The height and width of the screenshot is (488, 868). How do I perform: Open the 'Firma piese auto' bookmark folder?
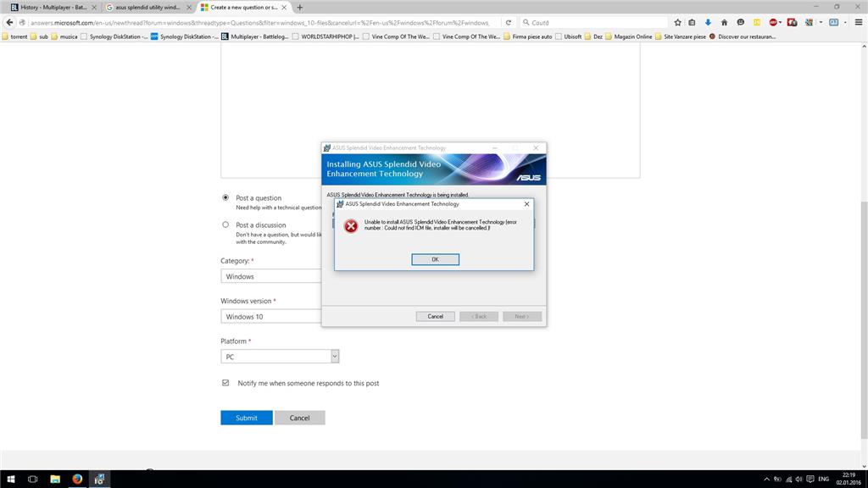(x=527, y=36)
